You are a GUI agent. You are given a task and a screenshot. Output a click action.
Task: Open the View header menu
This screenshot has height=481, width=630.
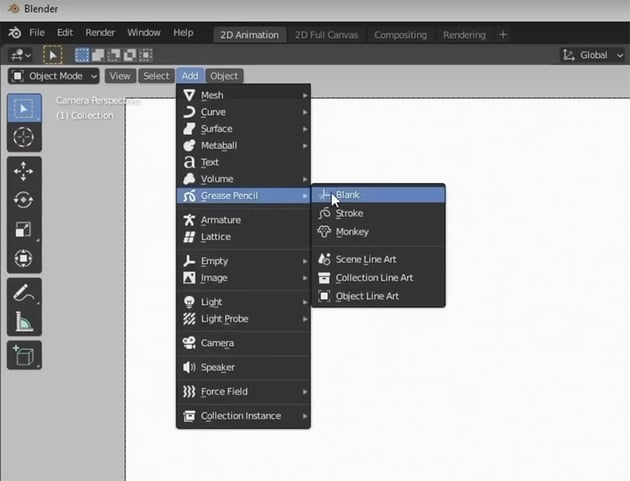[x=120, y=76]
